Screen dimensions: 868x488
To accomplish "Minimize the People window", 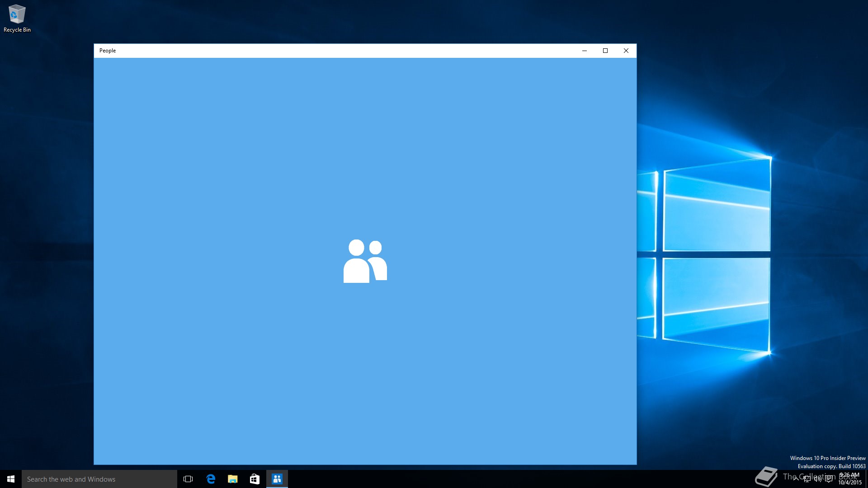I will pyautogui.click(x=585, y=51).
